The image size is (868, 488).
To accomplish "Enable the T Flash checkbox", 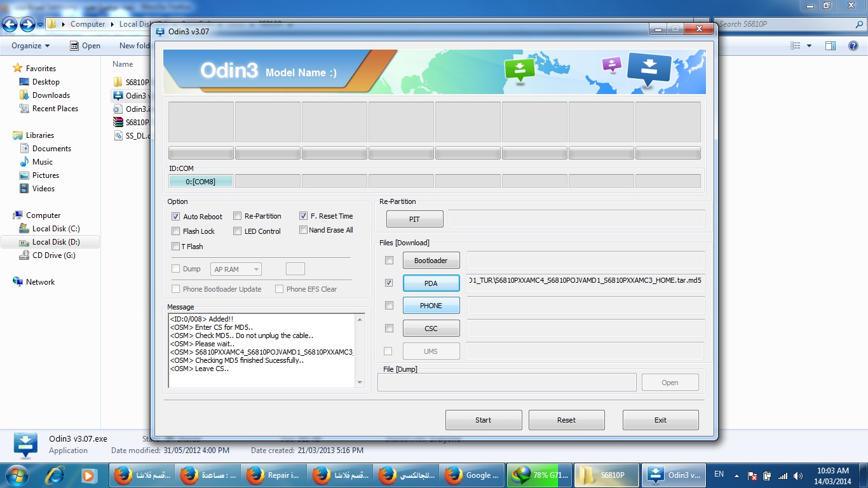I will (x=176, y=247).
